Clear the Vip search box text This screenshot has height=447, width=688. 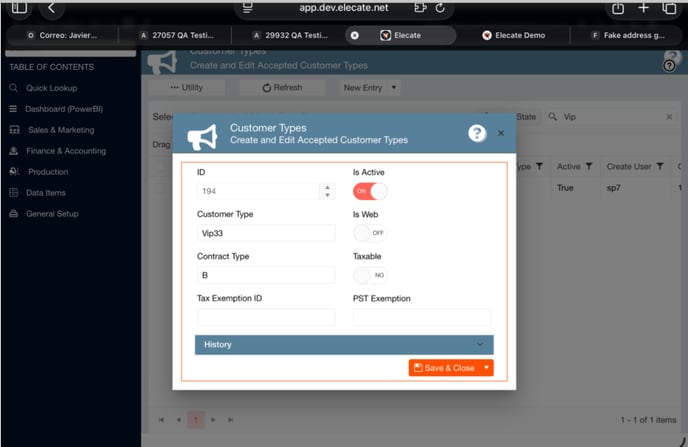point(669,117)
